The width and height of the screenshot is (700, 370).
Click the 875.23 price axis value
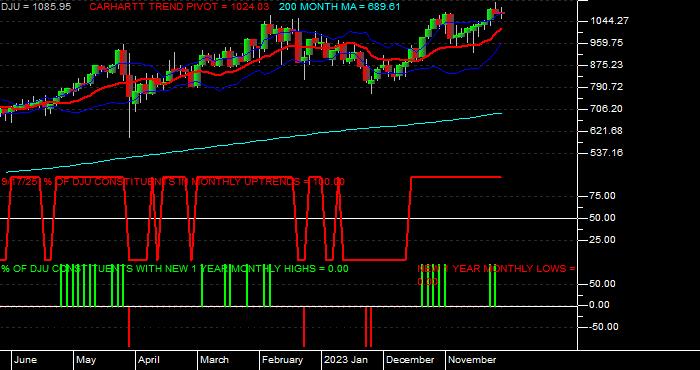606,65
